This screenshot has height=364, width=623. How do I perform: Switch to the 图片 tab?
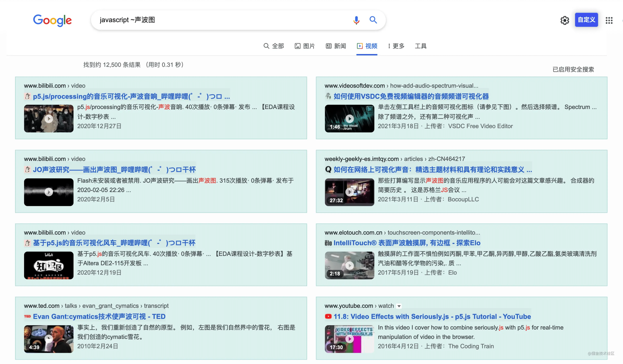coord(305,46)
